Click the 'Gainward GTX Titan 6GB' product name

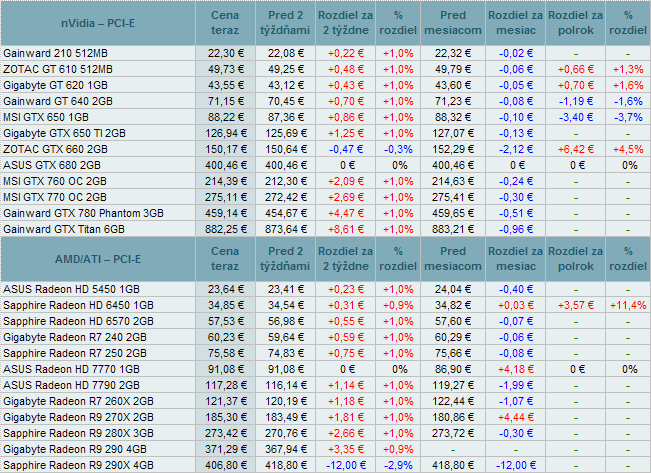click(64, 229)
